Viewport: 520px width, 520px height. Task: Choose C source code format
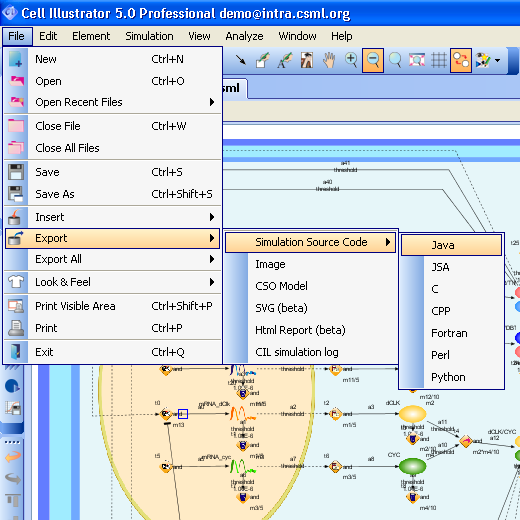[x=451, y=289]
